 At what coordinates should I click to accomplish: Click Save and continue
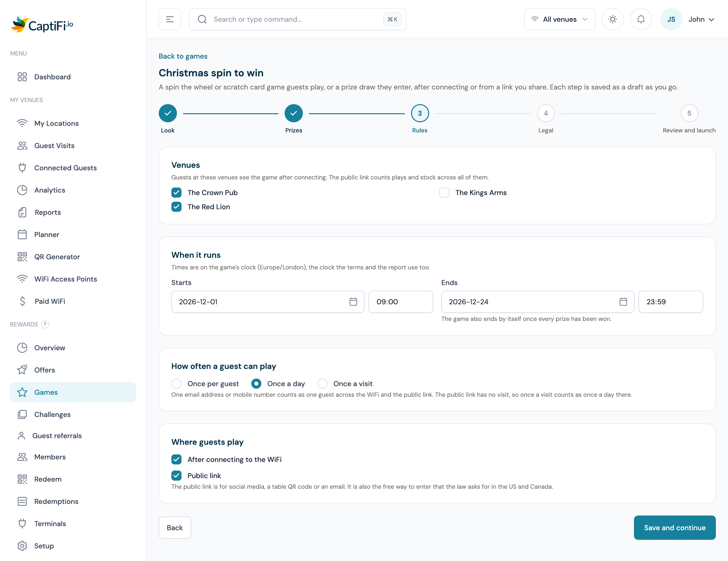[x=674, y=527]
